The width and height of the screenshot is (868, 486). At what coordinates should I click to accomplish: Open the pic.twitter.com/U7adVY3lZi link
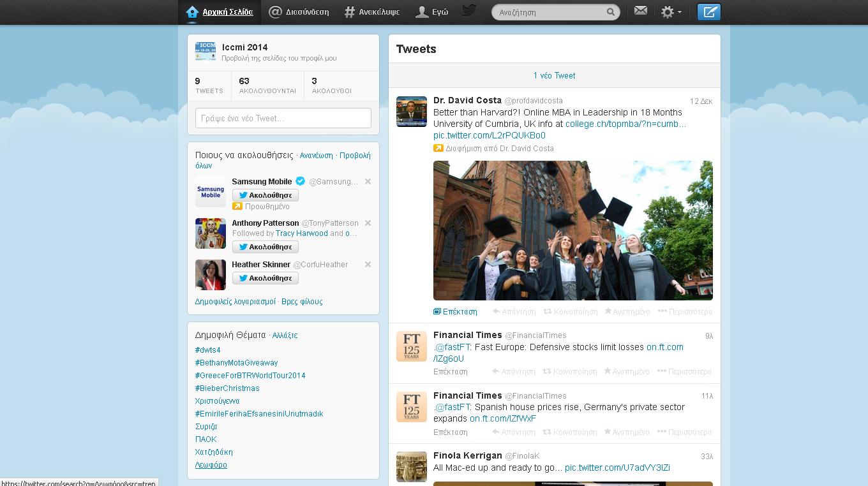click(x=617, y=468)
